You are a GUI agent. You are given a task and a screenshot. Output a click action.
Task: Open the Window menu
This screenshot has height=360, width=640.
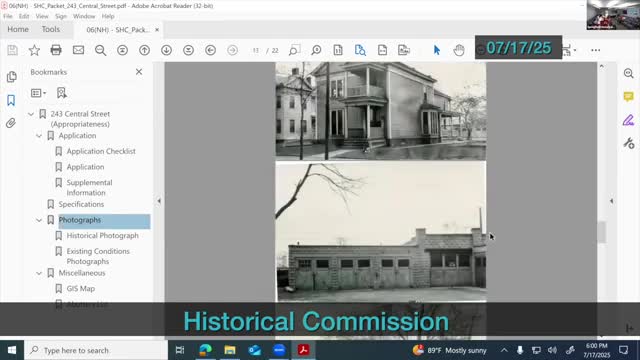pos(84,16)
